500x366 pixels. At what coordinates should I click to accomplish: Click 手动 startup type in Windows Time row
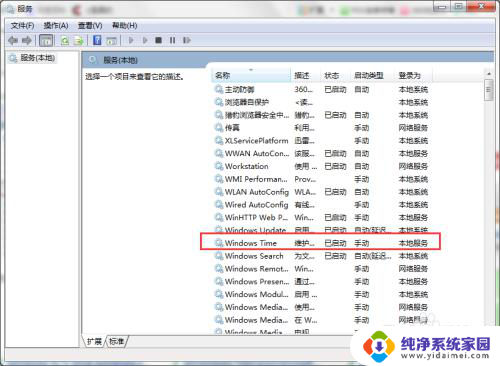point(361,243)
